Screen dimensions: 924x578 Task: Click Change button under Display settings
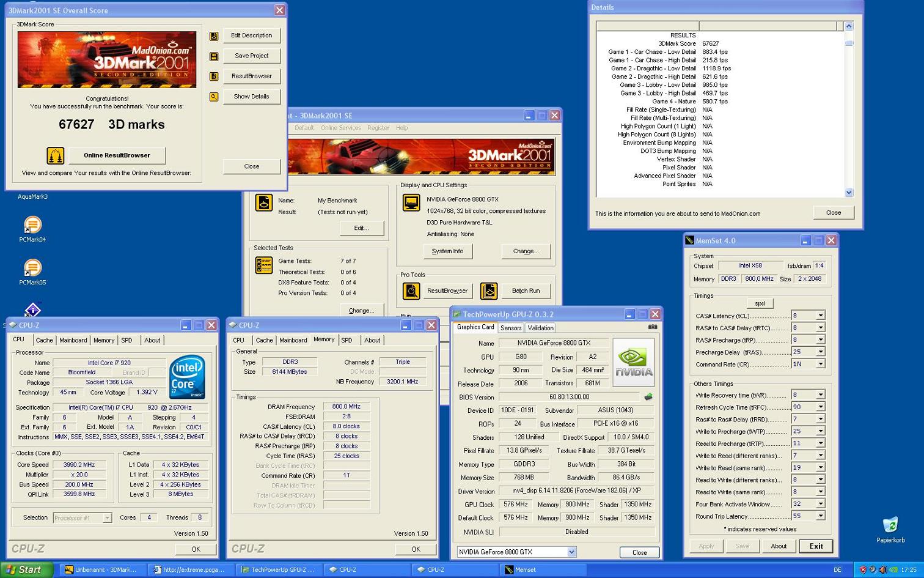(526, 251)
